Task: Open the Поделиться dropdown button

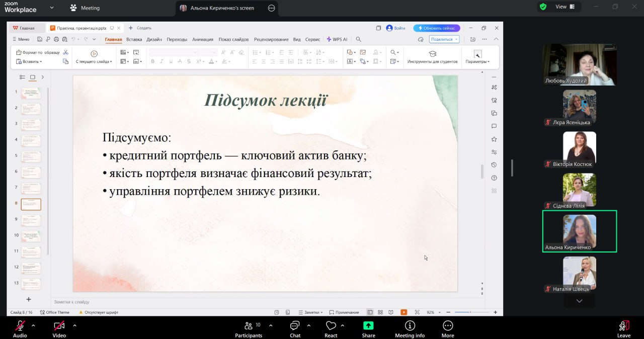Action: 444,39
